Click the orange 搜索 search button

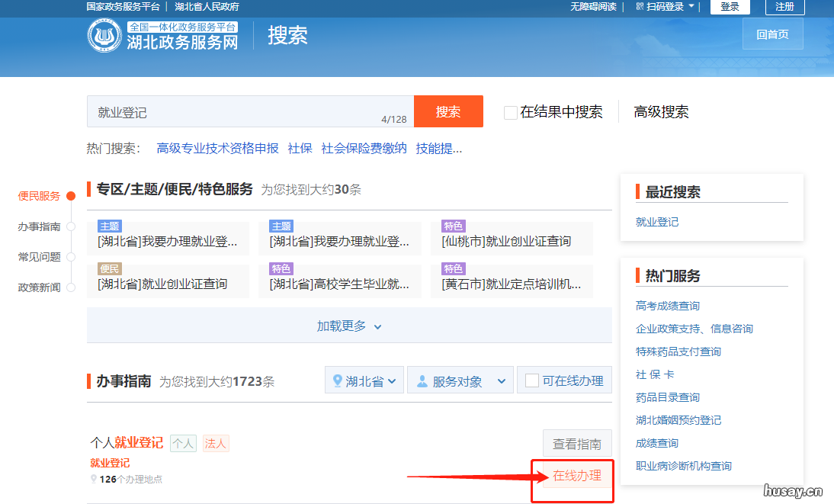pyautogui.click(x=448, y=111)
